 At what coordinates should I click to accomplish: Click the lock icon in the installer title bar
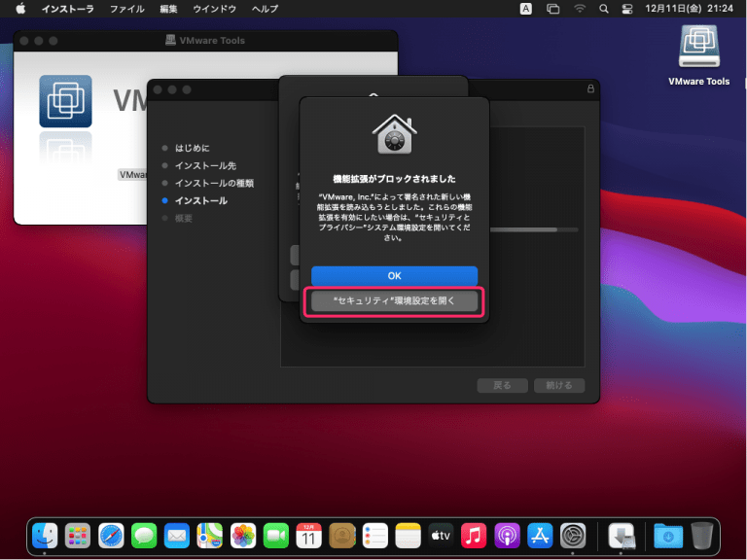click(590, 88)
